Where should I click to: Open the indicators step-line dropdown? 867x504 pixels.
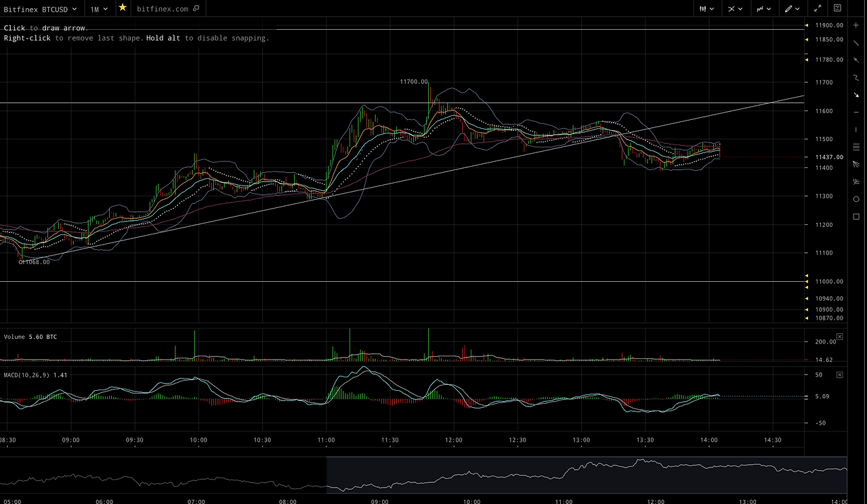(764, 9)
